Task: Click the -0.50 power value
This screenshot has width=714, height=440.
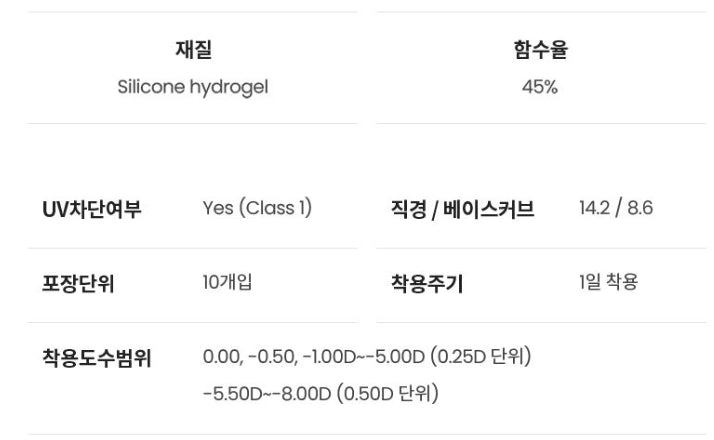Action: coord(268,357)
